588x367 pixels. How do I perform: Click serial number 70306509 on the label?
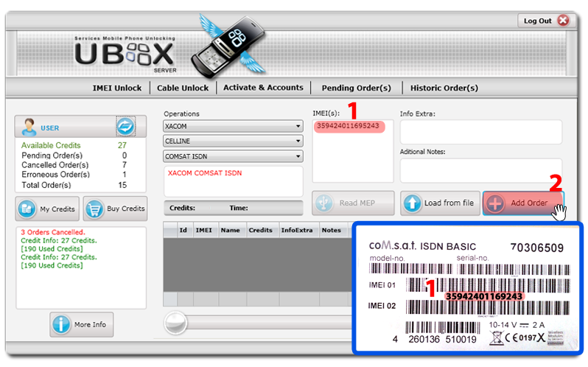click(x=536, y=248)
